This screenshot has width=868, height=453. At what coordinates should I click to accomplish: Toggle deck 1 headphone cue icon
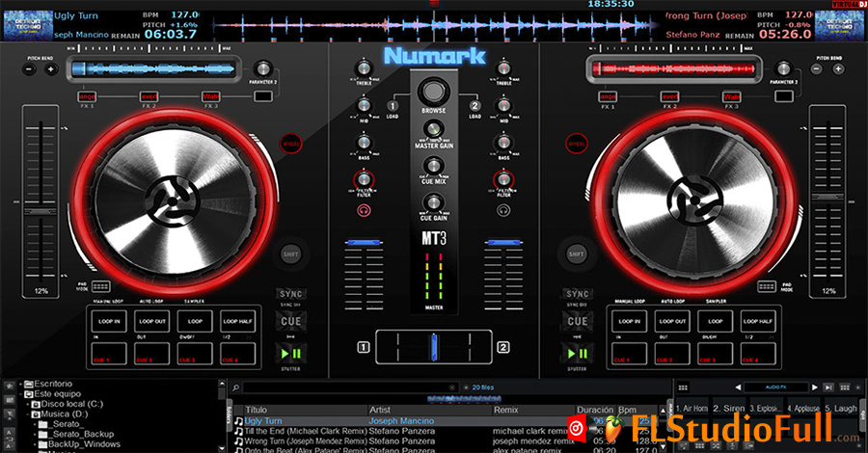point(364,210)
